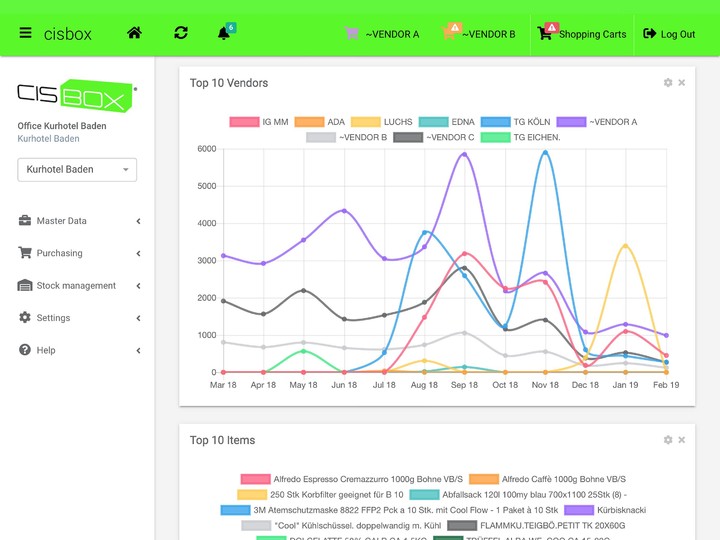
Task: Open the Kurhotel Baden dropdown
Action: (77, 170)
